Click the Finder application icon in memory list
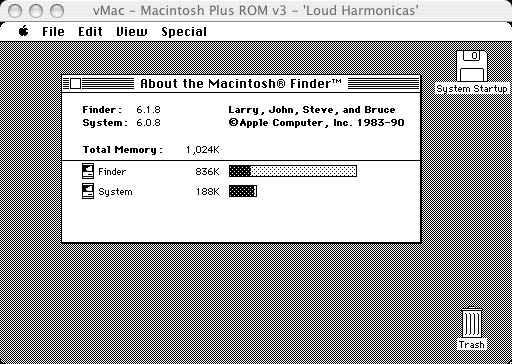Viewport: 512px width, 364px height. [x=88, y=171]
